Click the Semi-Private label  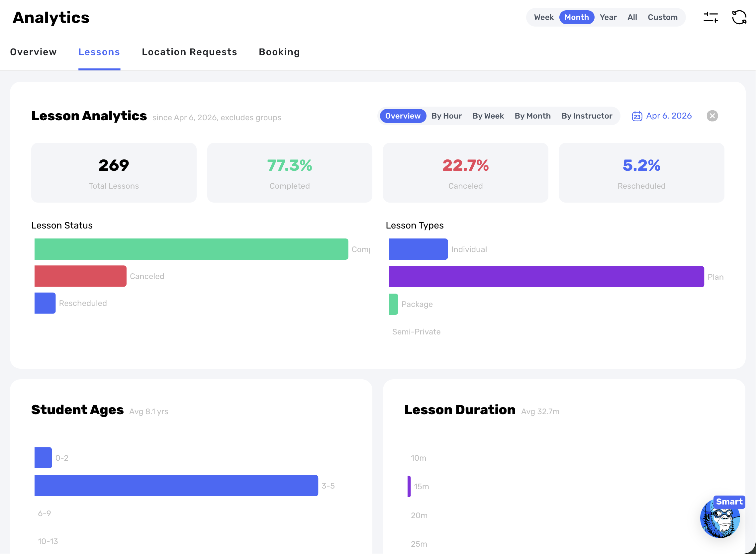(x=416, y=332)
